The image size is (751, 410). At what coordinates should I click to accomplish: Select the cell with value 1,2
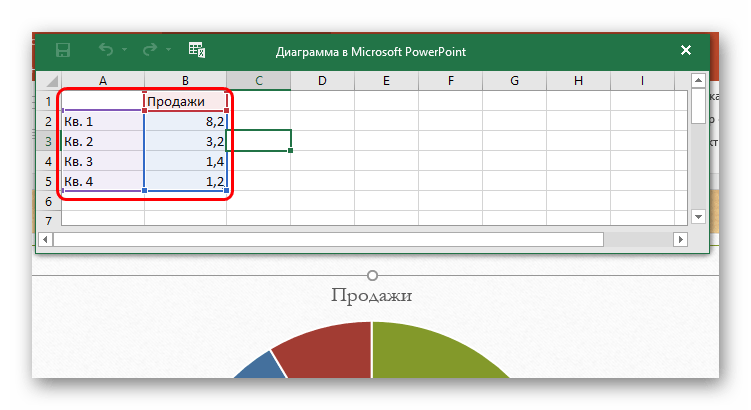click(x=185, y=182)
